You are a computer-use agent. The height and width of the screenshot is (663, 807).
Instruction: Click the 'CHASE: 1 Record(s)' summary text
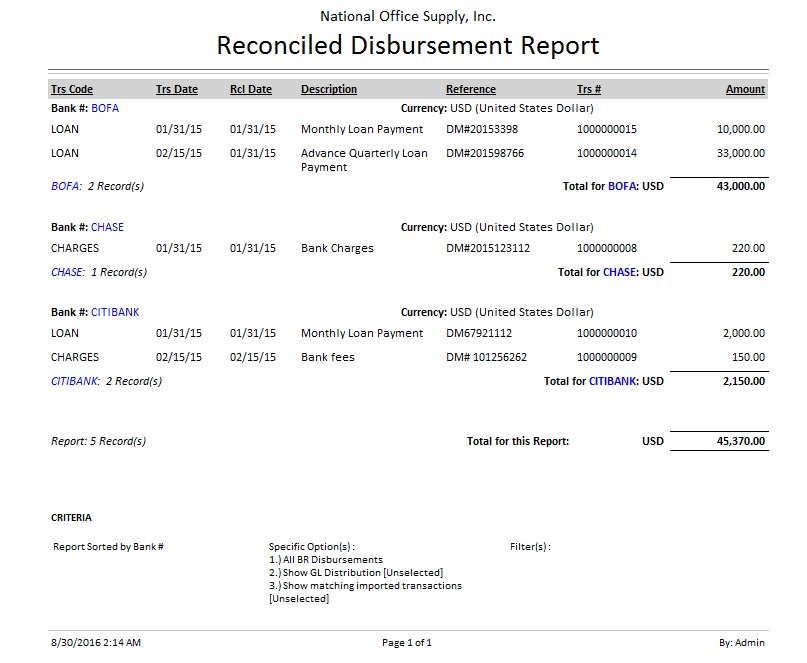[x=99, y=272]
